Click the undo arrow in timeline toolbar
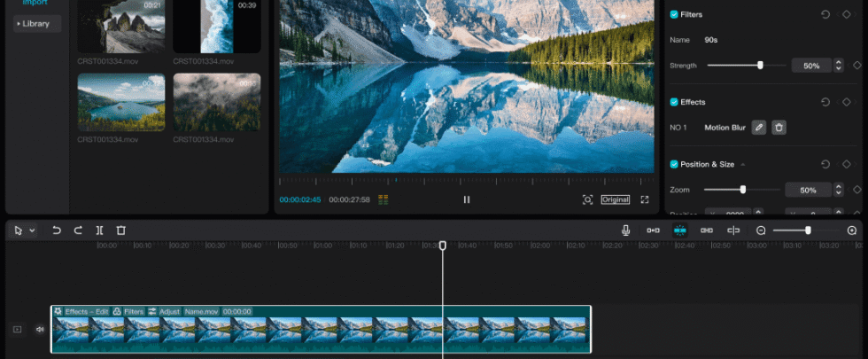 56,230
